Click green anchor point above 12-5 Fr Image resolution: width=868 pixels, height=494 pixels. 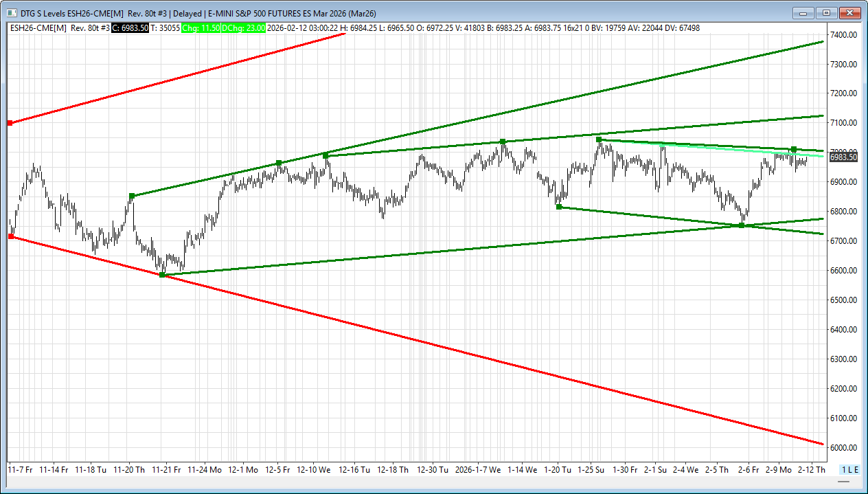tap(279, 163)
